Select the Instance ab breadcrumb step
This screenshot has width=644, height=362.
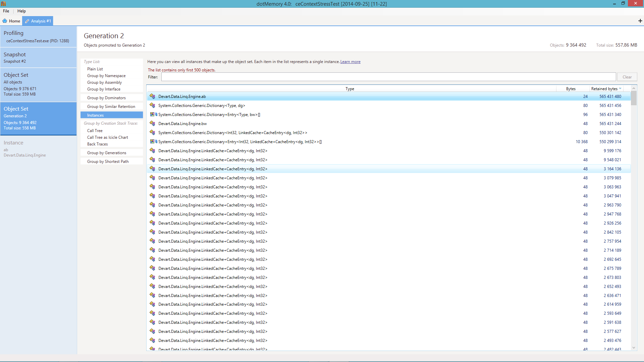tap(38, 148)
